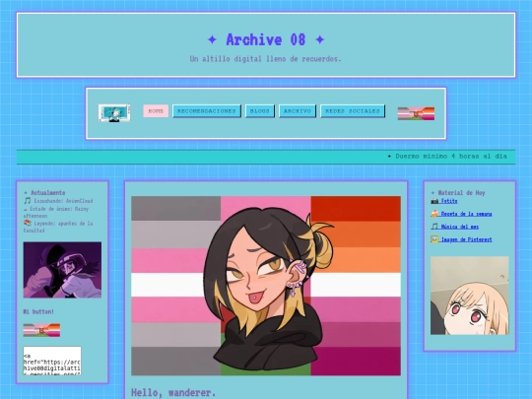The image size is (532, 399).
Task: Click the purple helmet anime image
Action: click(x=62, y=270)
